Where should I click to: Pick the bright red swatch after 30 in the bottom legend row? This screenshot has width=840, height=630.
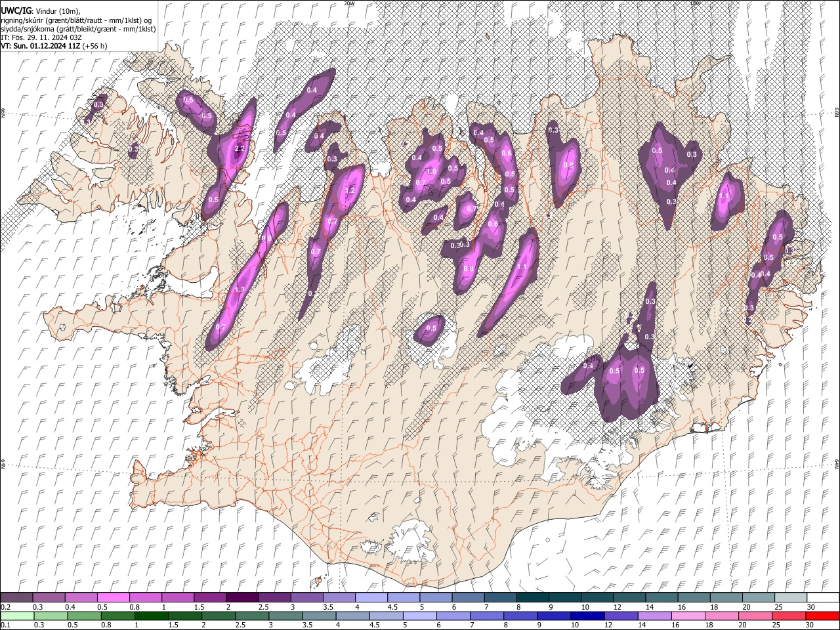coord(823,616)
